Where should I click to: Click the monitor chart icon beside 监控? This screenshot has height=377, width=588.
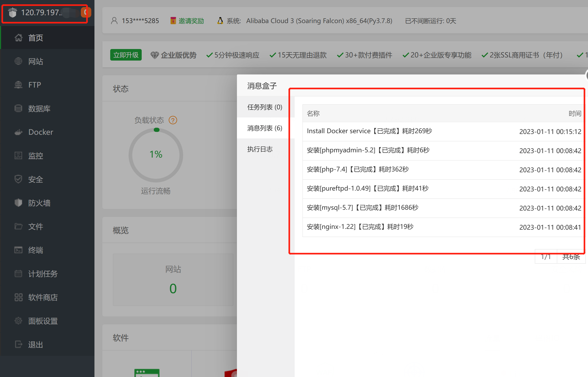coord(18,155)
